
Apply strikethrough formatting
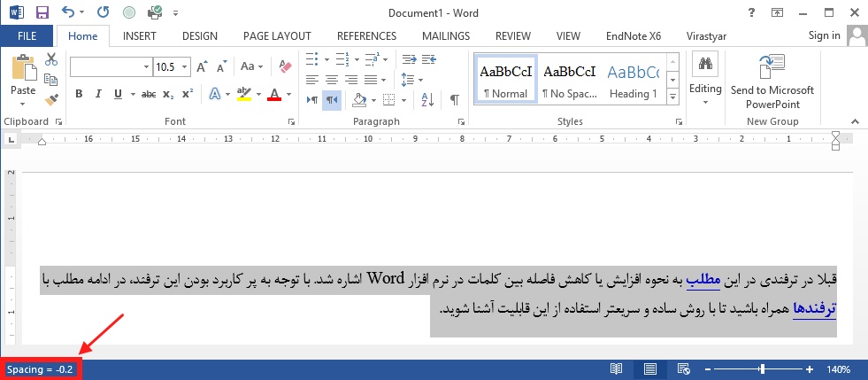[148, 94]
